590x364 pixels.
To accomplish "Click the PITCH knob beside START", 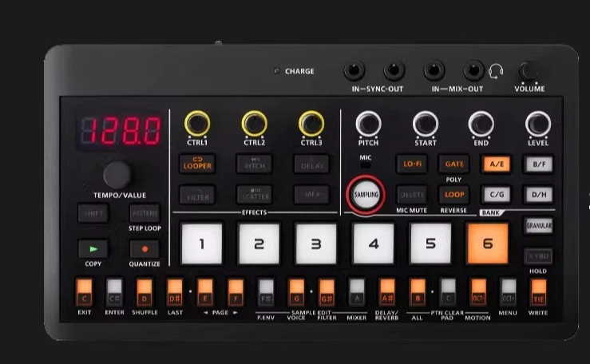I will [x=368, y=124].
